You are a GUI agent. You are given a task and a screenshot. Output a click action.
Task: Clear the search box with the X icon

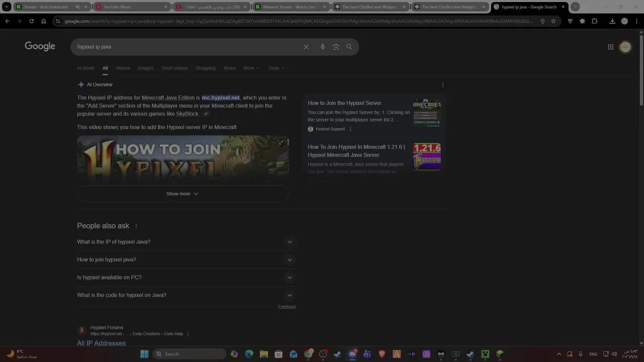coord(306,47)
